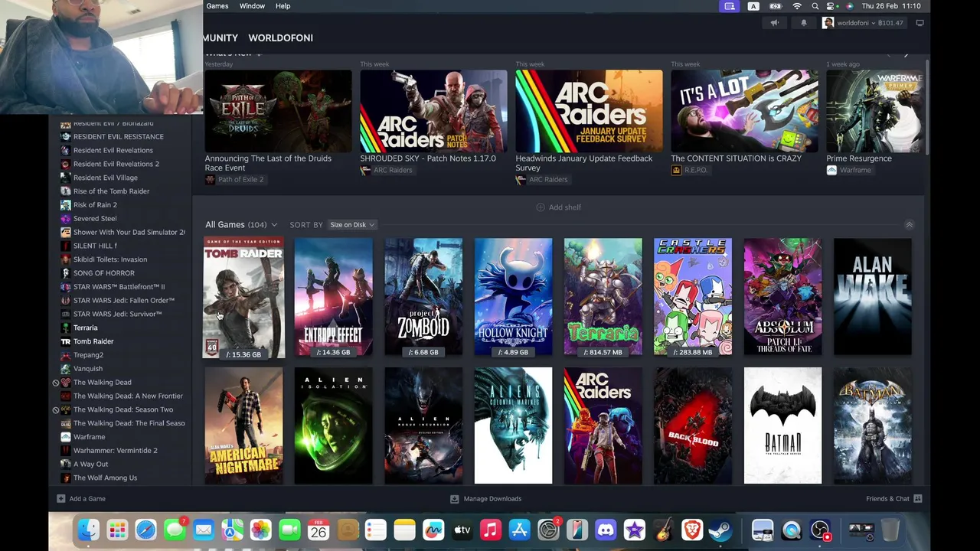This screenshot has width=980, height=551.
Task: Select Project Zomboid game cover
Action: [x=423, y=297]
